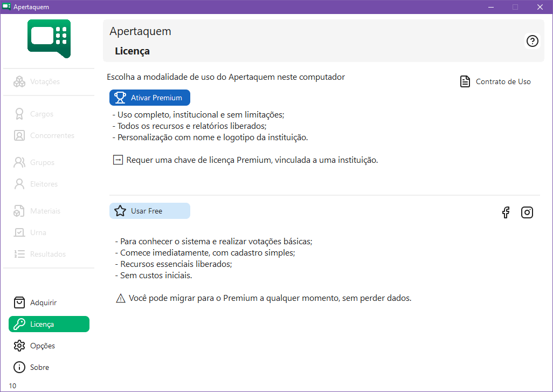
Task: Click text 'Escolha a modalidade de uso do Apertaquem'
Action: pos(226,77)
